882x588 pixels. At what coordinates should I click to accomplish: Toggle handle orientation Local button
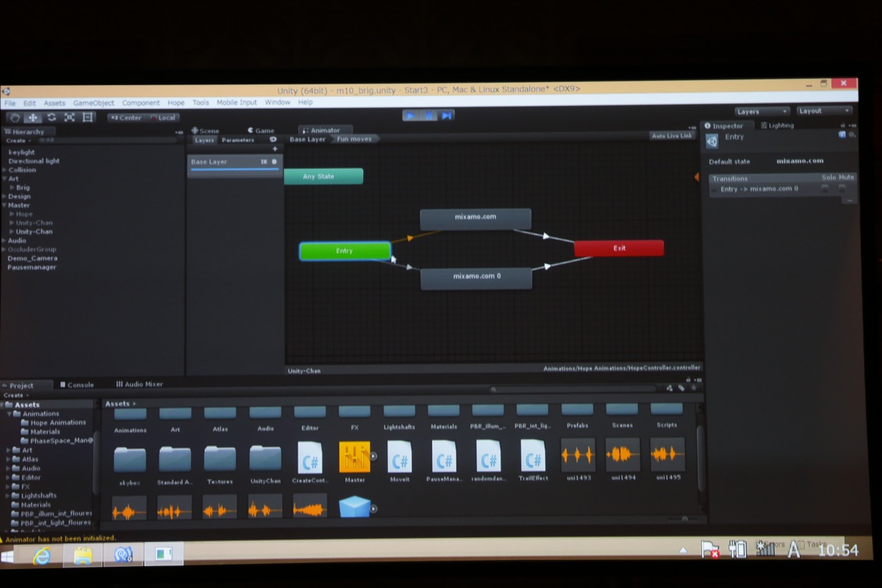click(x=163, y=118)
